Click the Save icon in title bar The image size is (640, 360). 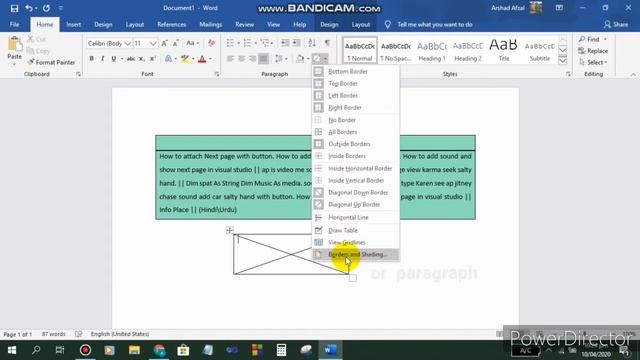click(14, 8)
